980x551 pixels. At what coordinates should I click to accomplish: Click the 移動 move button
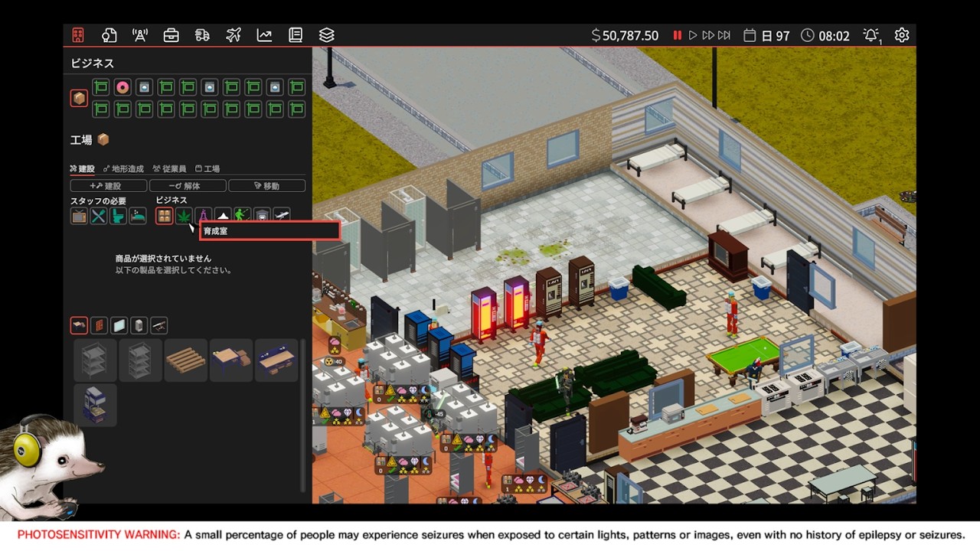[x=267, y=186]
